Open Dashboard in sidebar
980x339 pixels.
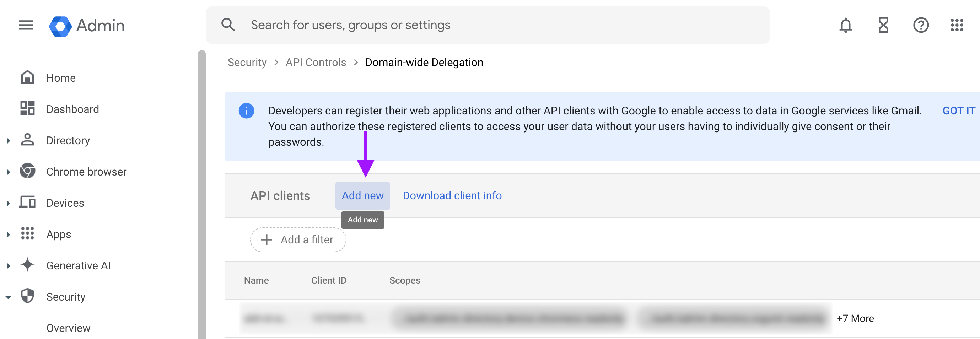click(72, 109)
